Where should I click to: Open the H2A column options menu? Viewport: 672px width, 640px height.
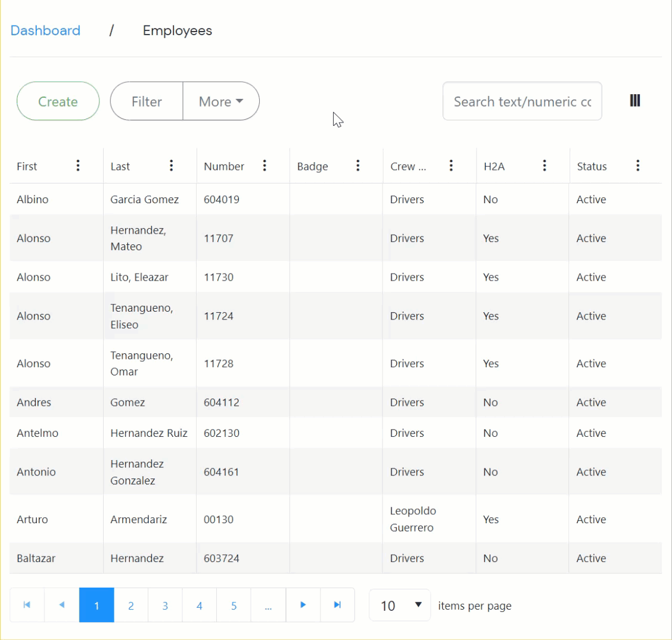click(545, 166)
